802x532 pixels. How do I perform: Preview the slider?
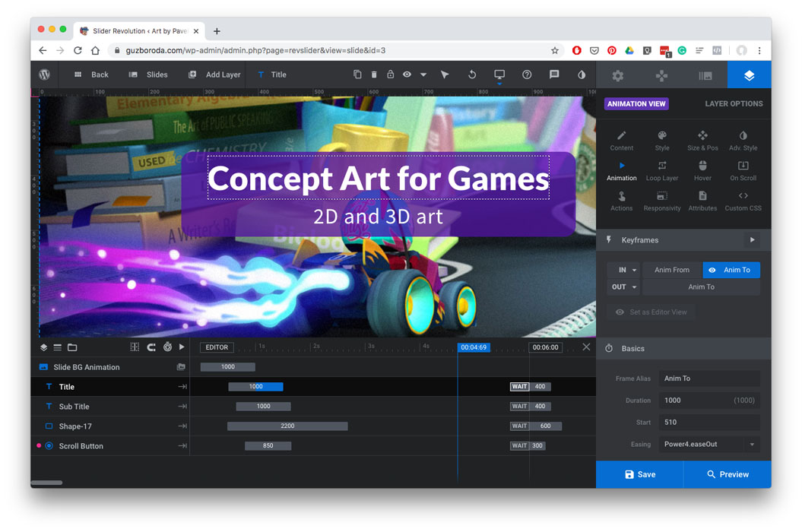click(728, 475)
